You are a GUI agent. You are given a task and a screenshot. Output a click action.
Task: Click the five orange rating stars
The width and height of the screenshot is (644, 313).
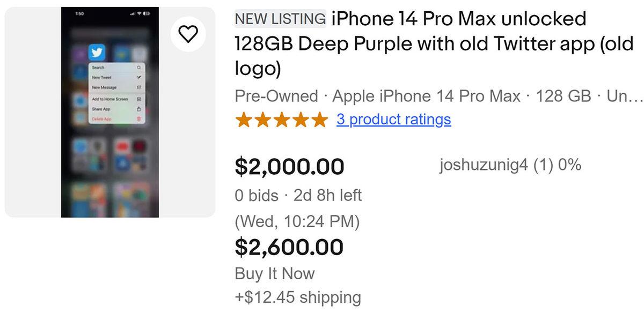pyautogui.click(x=281, y=119)
